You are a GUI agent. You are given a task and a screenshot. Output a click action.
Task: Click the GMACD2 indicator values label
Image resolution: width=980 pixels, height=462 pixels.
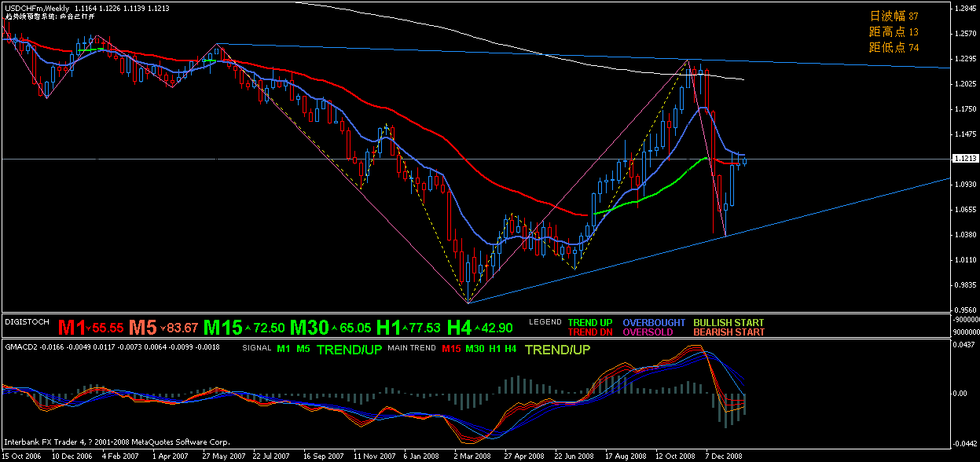click(x=112, y=346)
